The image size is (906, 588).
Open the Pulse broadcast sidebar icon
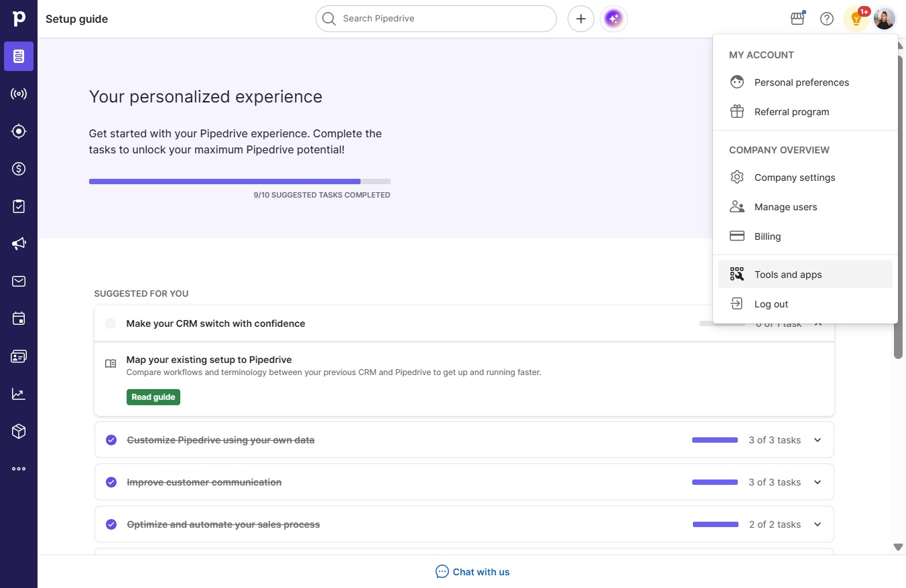point(19,94)
